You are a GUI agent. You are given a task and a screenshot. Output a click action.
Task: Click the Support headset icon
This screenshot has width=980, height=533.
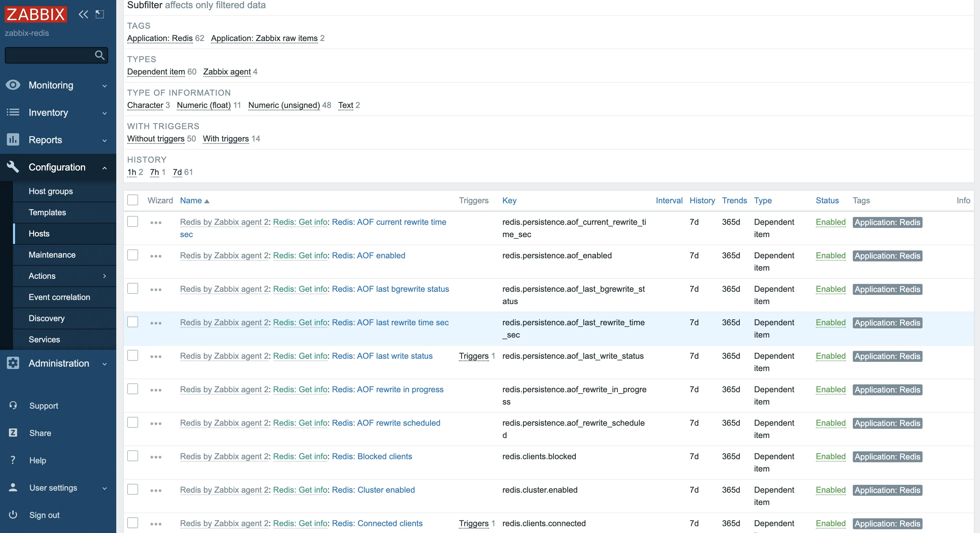(13, 405)
